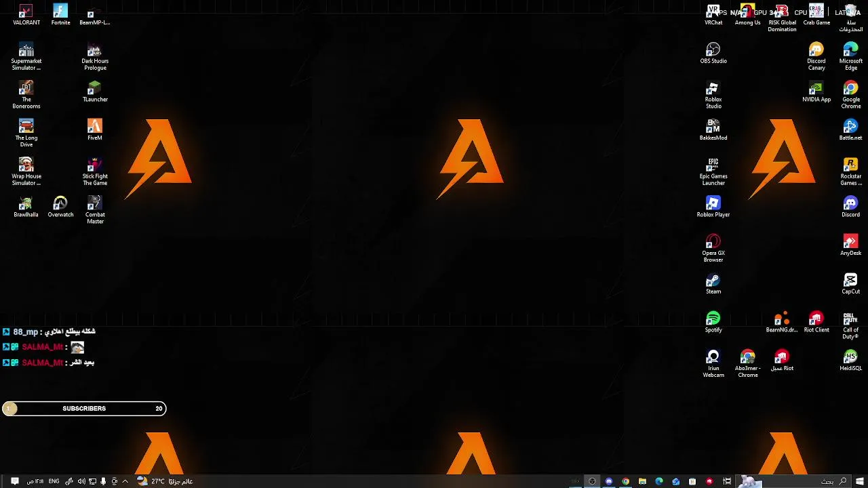Open the Microsoft Edge desktop icon
Screen dimensions: 868x488
tap(851, 57)
